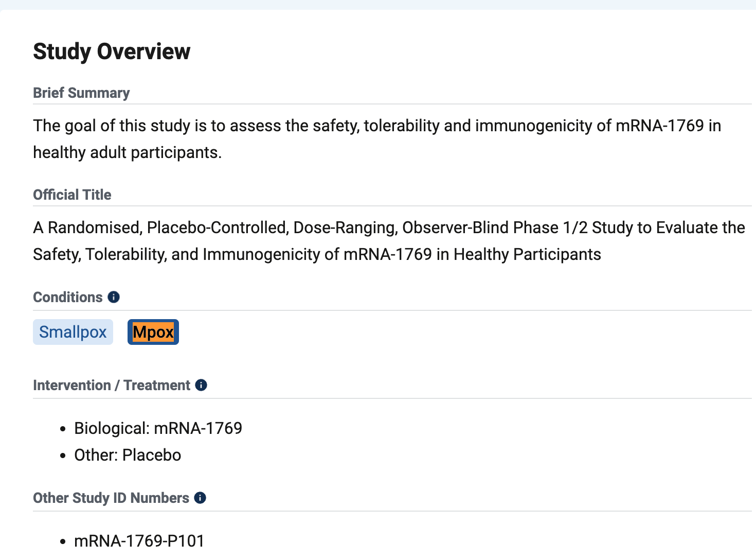756x560 pixels.
Task: Click 'Placebo-Controlled' in the official title
Action: coord(218,227)
